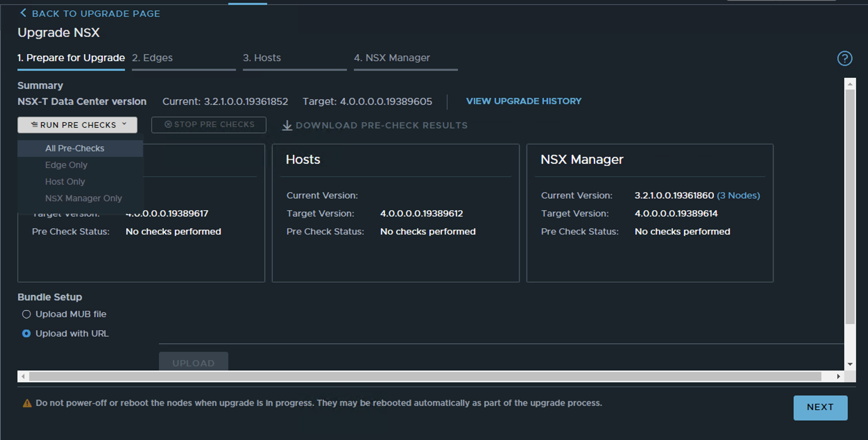
Task: Select the Upload MUB file radio button
Action: (26, 314)
